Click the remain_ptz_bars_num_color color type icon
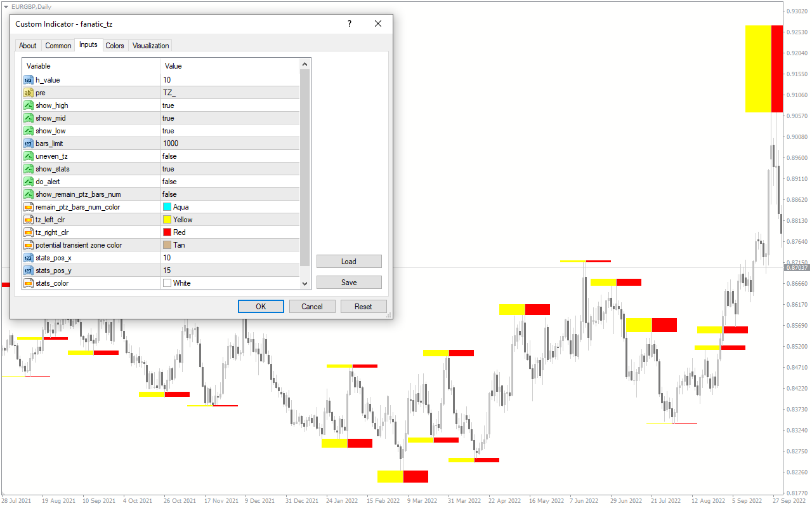This screenshot has width=812, height=508. (x=28, y=207)
